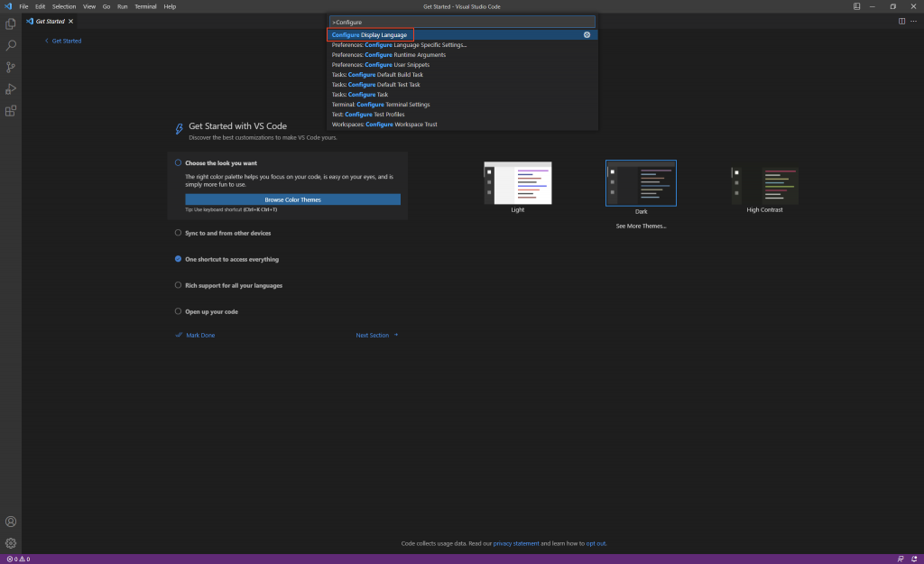Select 'Configure Display Language' command

[x=462, y=35]
